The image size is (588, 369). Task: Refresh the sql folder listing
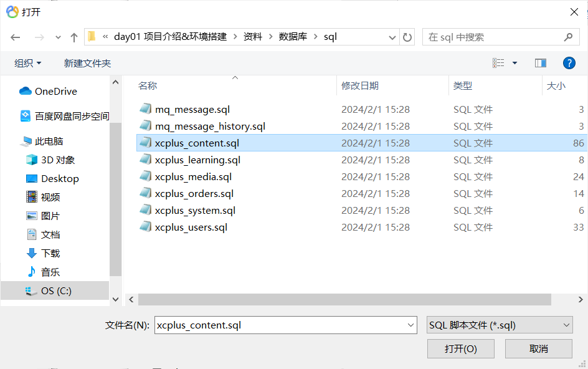click(x=407, y=37)
